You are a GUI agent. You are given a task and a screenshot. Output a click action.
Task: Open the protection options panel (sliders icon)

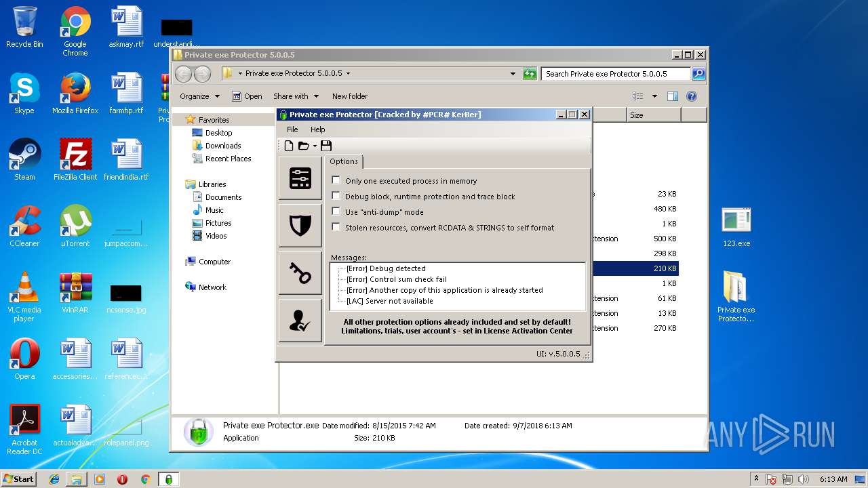[x=300, y=178]
